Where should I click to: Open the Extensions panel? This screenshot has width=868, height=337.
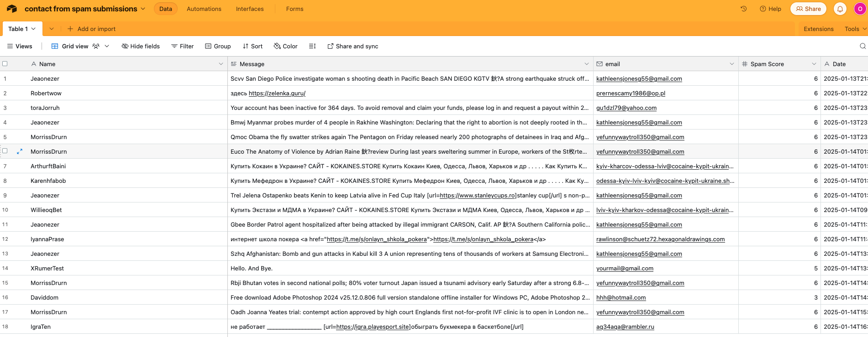point(818,29)
